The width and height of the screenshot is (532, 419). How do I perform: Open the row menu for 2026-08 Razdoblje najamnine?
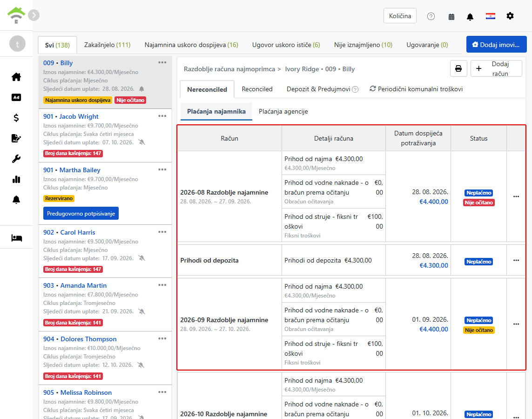(516, 196)
